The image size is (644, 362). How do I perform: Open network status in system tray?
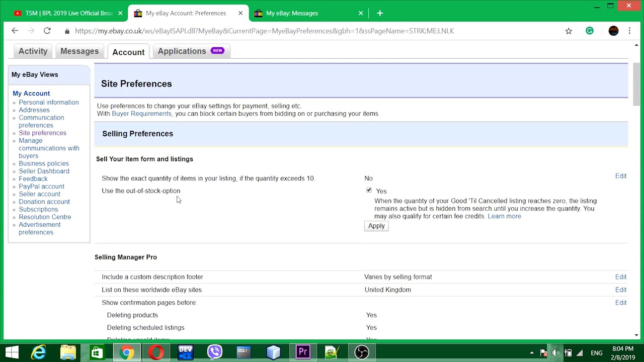pos(580,353)
